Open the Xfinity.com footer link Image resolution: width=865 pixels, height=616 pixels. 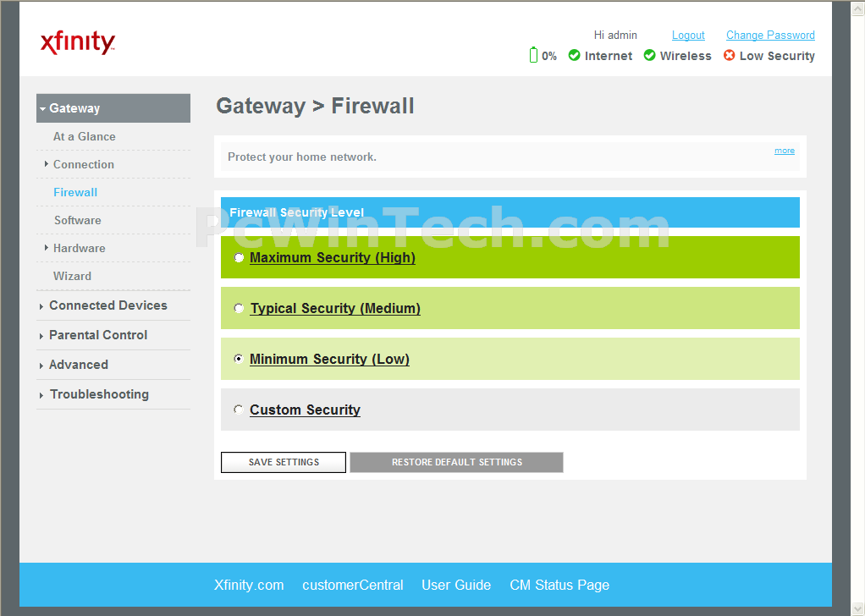point(249,586)
